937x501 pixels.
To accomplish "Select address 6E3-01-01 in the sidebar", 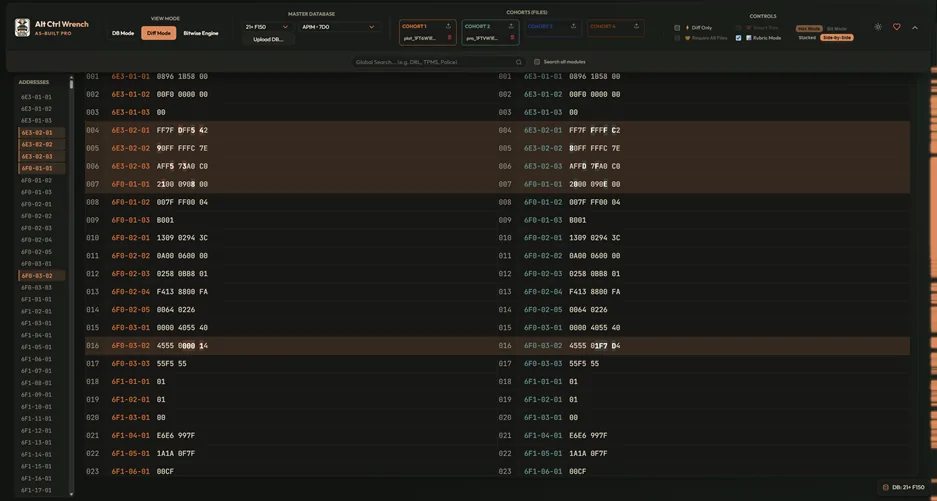I will pyautogui.click(x=36, y=97).
